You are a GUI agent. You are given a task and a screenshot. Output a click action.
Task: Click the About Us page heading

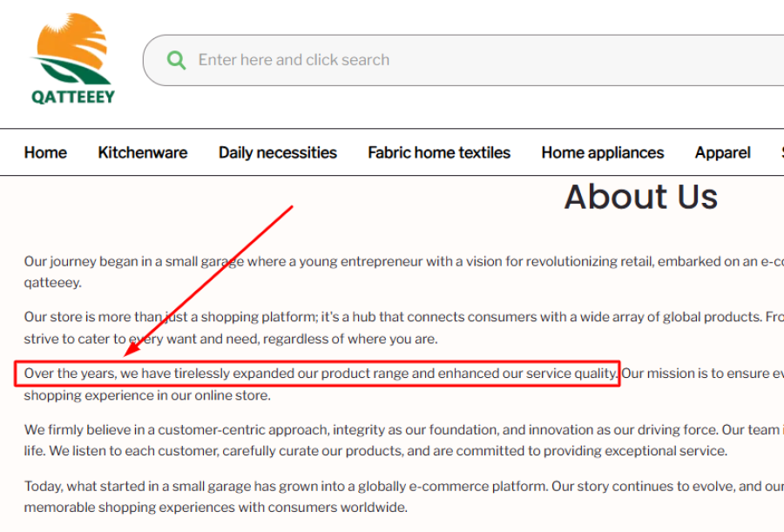click(640, 197)
